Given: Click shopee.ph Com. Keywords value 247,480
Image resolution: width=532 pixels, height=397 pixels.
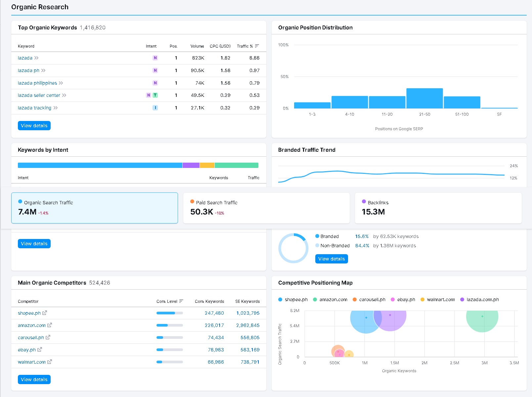Looking at the screenshot, I should pyautogui.click(x=214, y=313).
